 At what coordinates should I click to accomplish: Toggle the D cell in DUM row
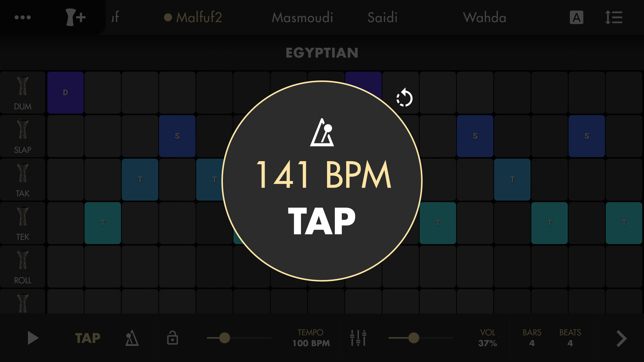pos(65,93)
